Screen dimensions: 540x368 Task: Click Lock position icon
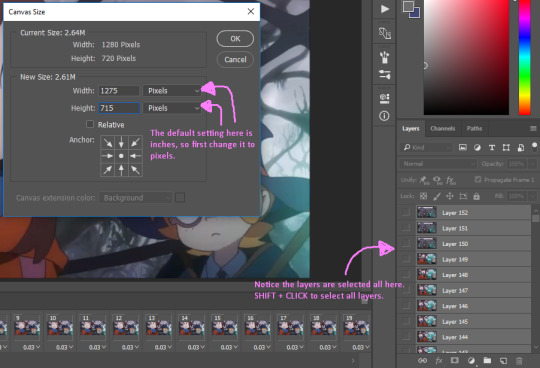coord(450,196)
